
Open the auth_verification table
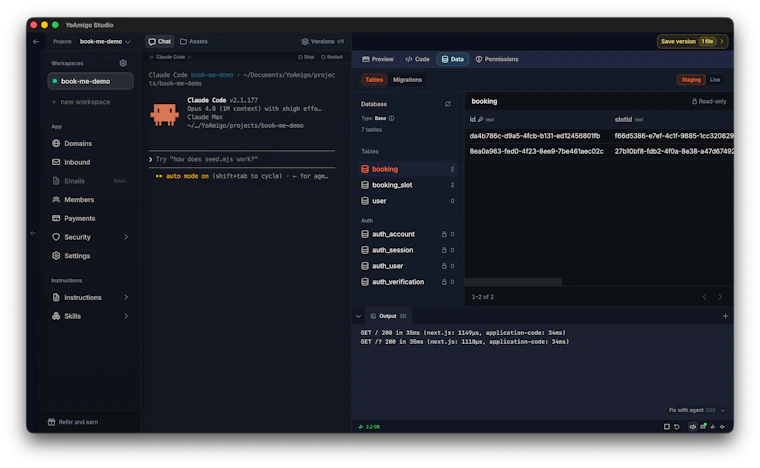(x=407, y=282)
